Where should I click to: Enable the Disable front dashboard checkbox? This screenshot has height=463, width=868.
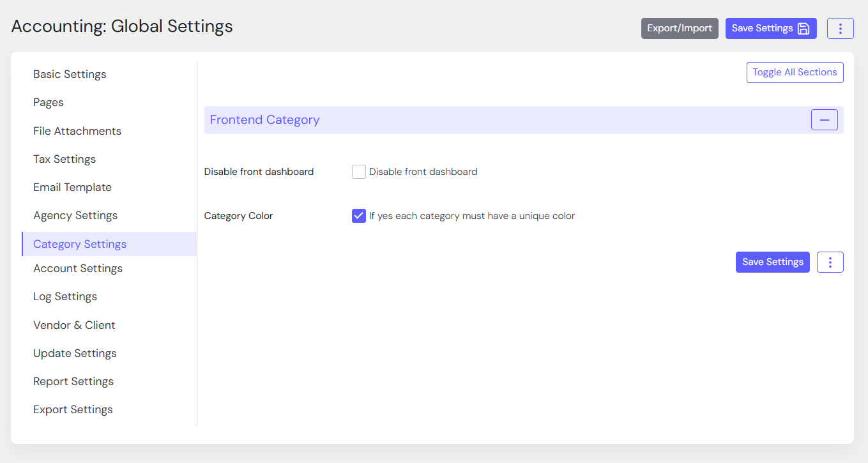coord(359,172)
